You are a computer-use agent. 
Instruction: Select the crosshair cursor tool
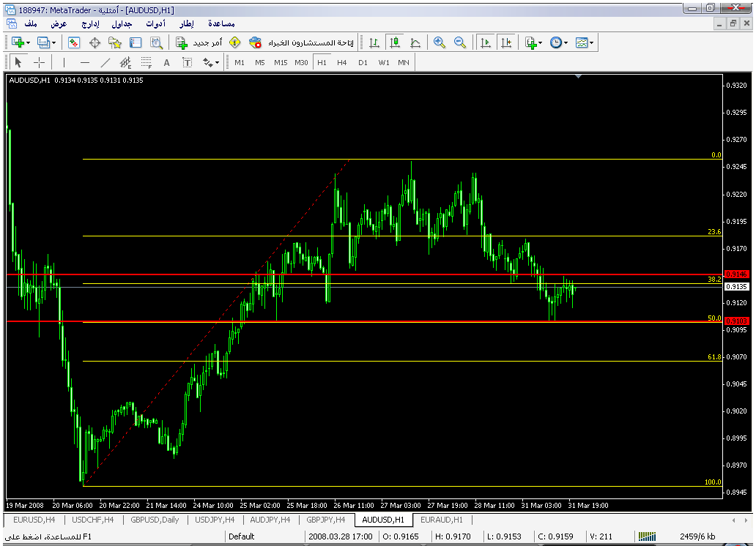[40, 63]
